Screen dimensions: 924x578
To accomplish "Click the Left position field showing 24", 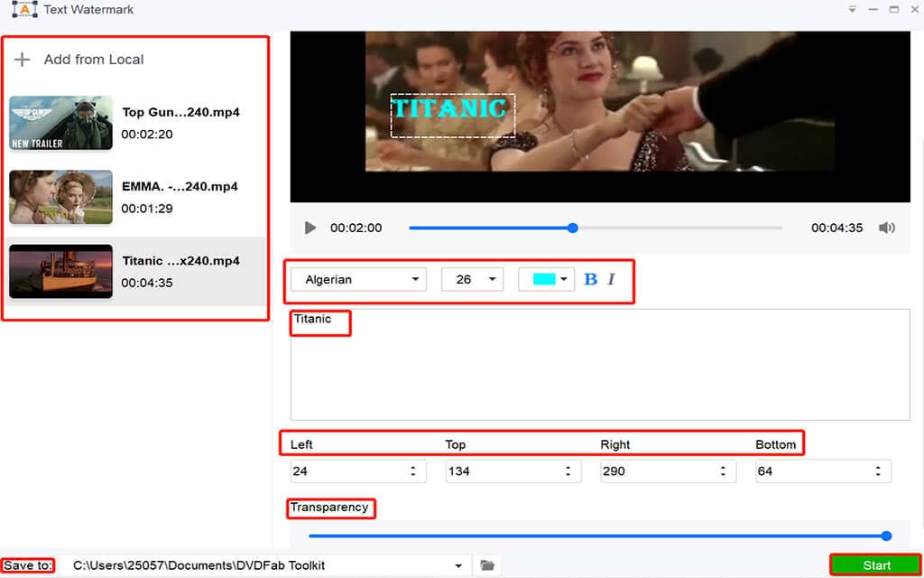I will click(x=358, y=471).
